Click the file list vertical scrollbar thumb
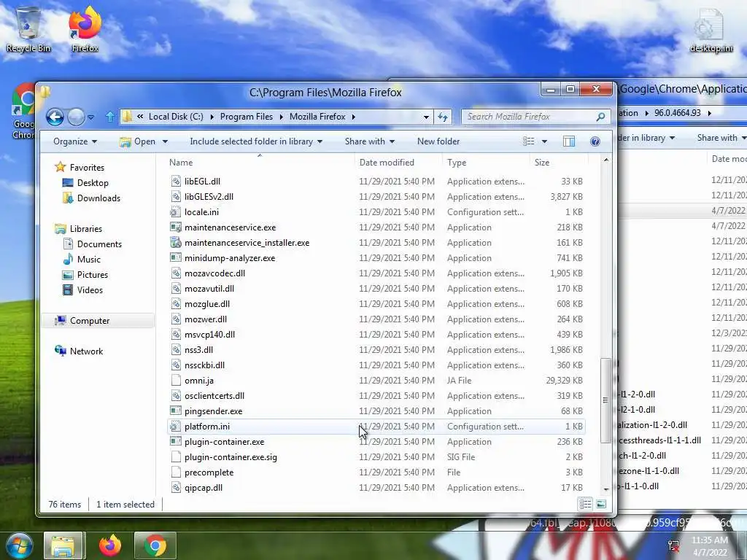This screenshot has height=560, width=747. point(605,400)
